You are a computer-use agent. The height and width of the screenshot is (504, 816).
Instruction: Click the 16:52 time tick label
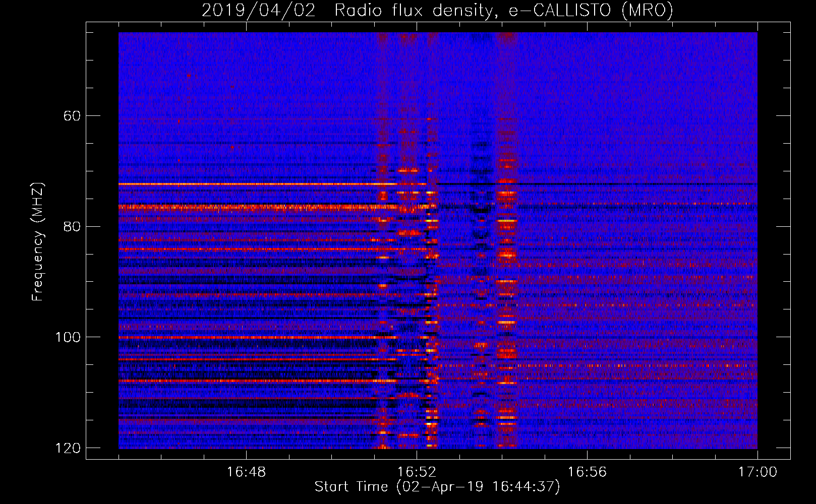point(417,472)
